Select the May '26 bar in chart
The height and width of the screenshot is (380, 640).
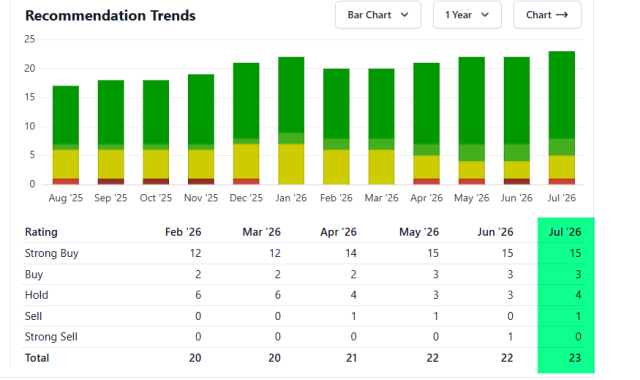tap(471, 121)
